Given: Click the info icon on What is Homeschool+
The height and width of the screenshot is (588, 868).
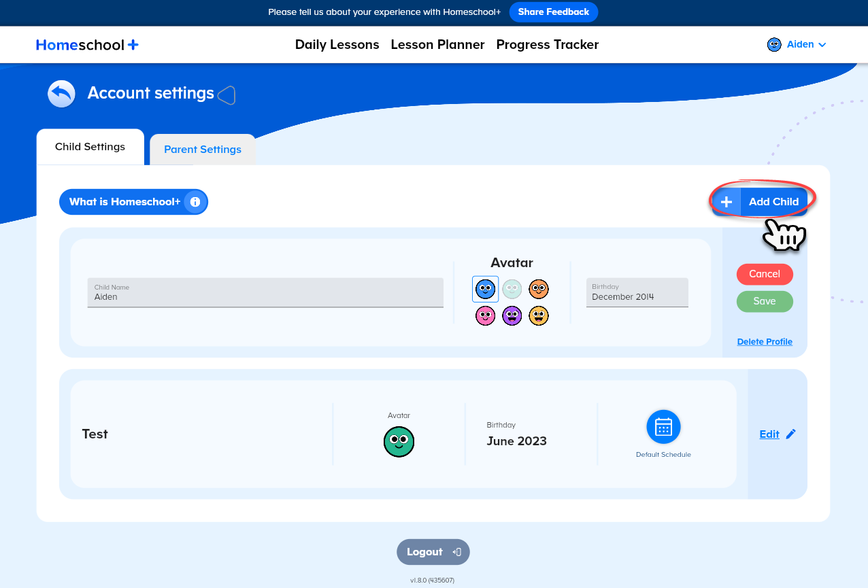Looking at the screenshot, I should click(195, 202).
